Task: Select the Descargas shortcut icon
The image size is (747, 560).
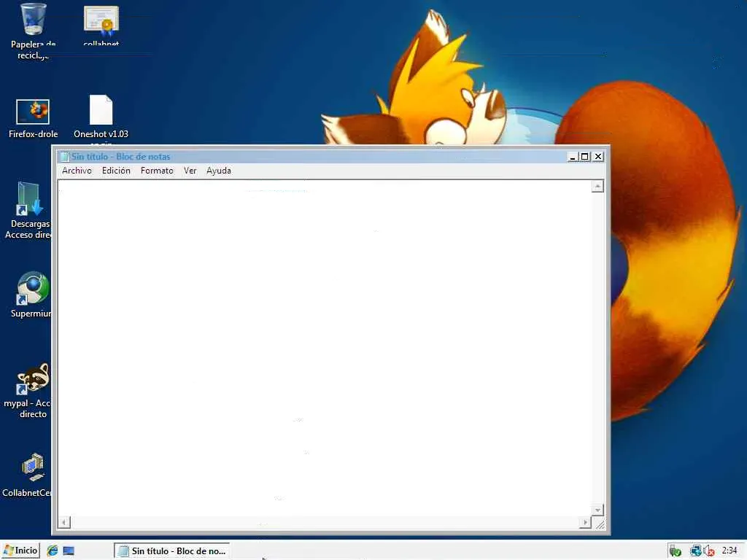Action: (28, 209)
